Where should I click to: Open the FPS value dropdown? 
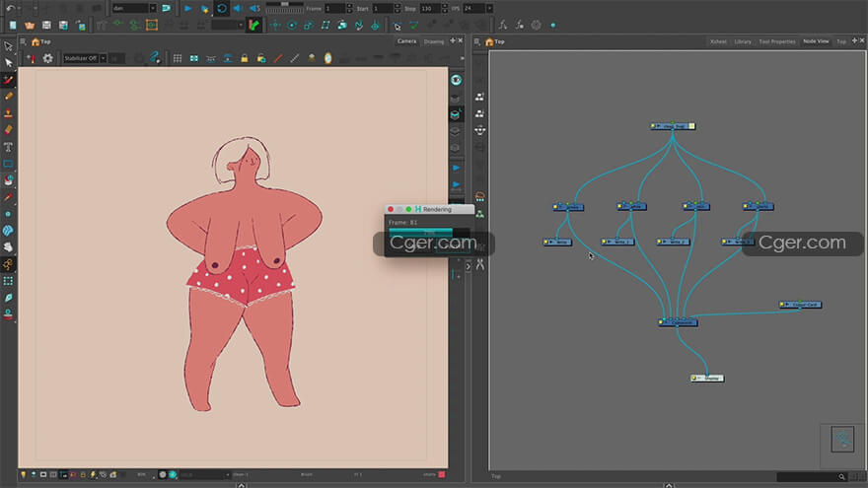tap(489, 8)
